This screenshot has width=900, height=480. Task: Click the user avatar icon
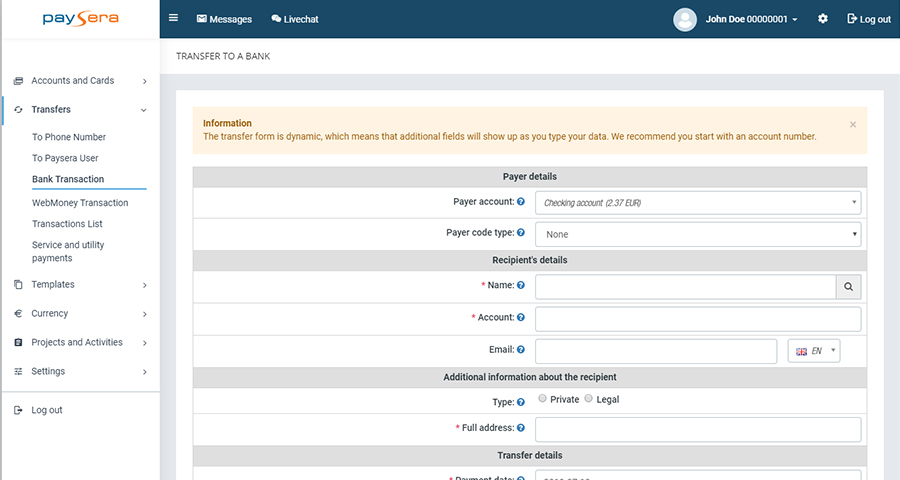tap(685, 19)
